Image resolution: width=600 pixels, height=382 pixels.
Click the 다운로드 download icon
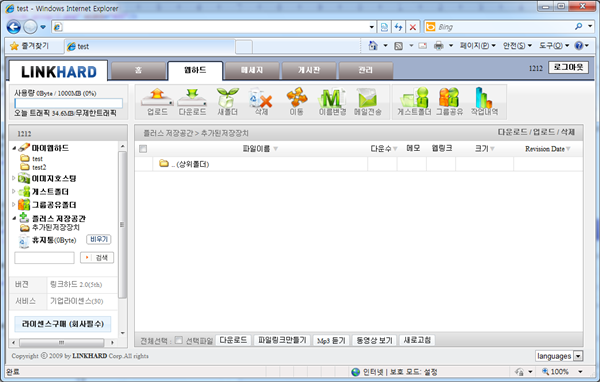click(x=192, y=98)
